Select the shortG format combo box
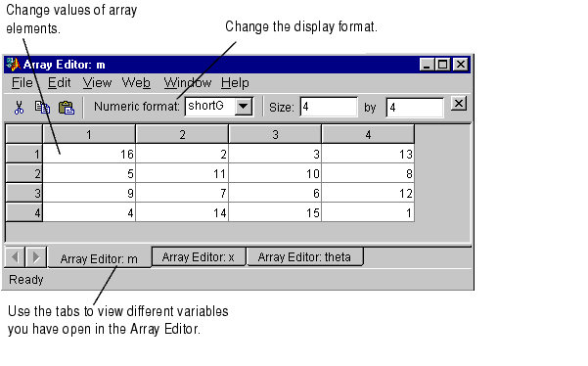 pyautogui.click(x=219, y=106)
